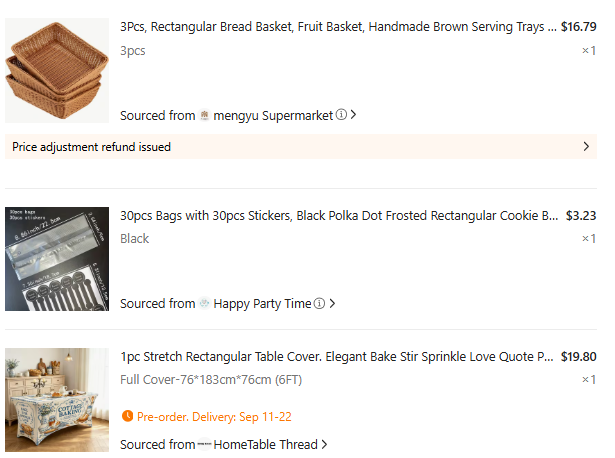Click the mengyu Supermarket store logo icon

[204, 115]
